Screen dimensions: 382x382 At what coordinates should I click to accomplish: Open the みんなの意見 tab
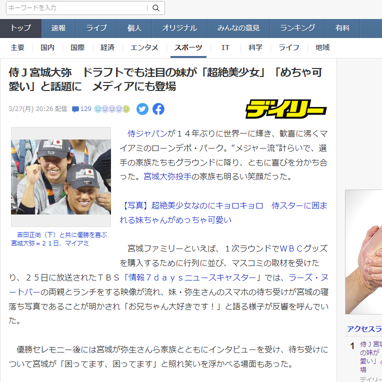tap(238, 28)
